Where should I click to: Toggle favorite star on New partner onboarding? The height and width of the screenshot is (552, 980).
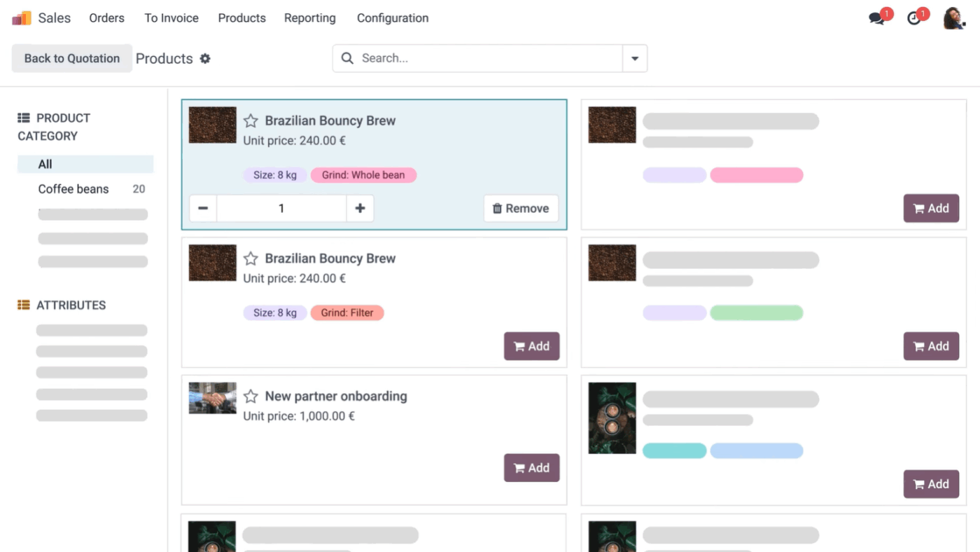pyautogui.click(x=251, y=396)
